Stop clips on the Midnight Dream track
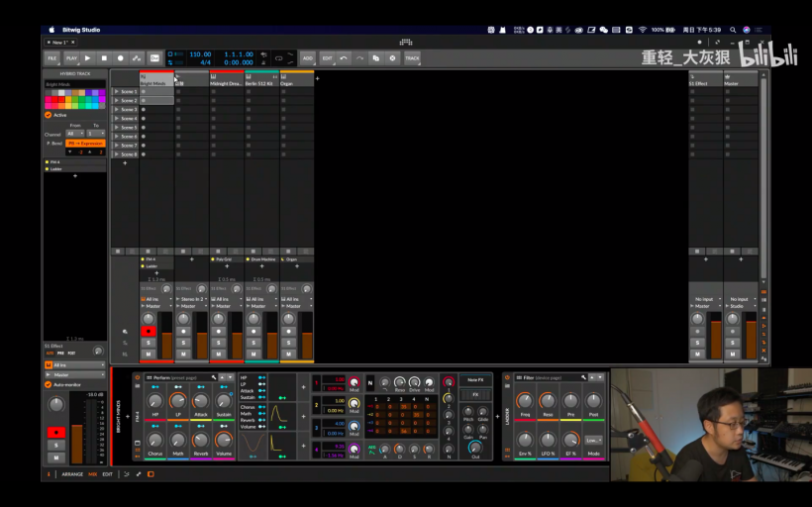This screenshot has width=812, height=507. click(218, 252)
